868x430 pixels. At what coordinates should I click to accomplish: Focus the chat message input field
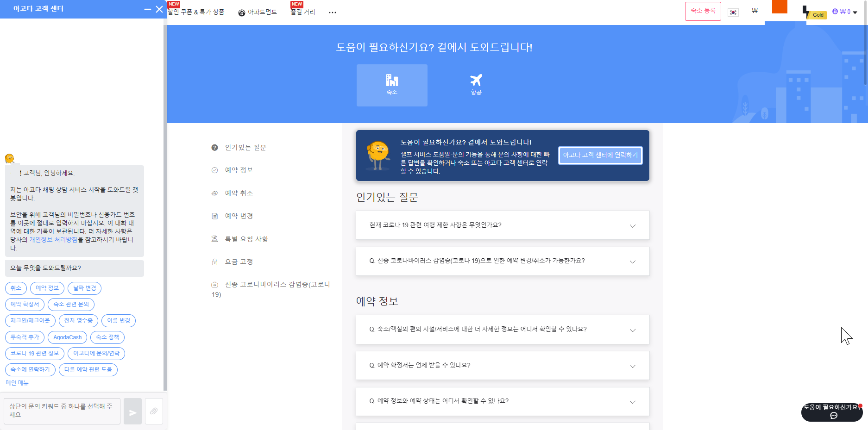coord(62,411)
